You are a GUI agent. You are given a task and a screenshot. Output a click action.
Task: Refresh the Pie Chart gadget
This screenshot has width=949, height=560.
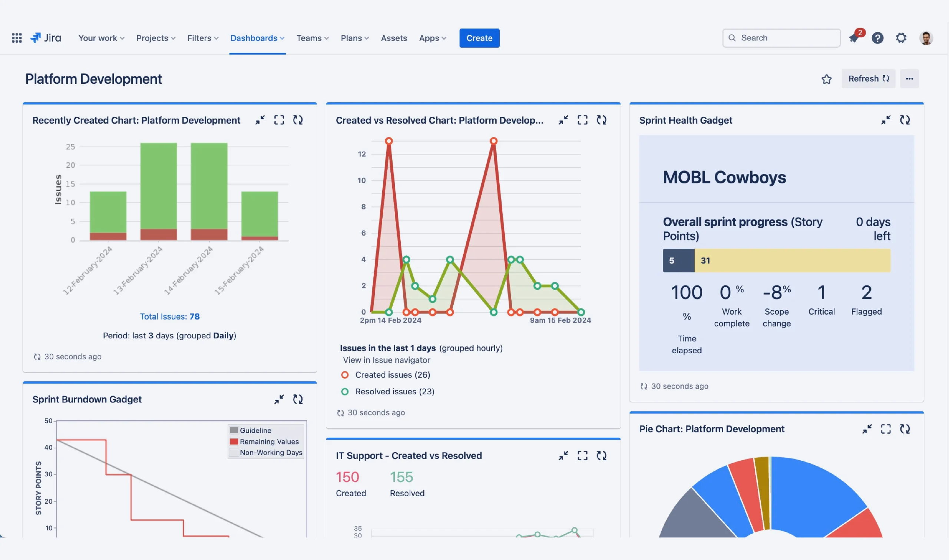click(x=905, y=429)
